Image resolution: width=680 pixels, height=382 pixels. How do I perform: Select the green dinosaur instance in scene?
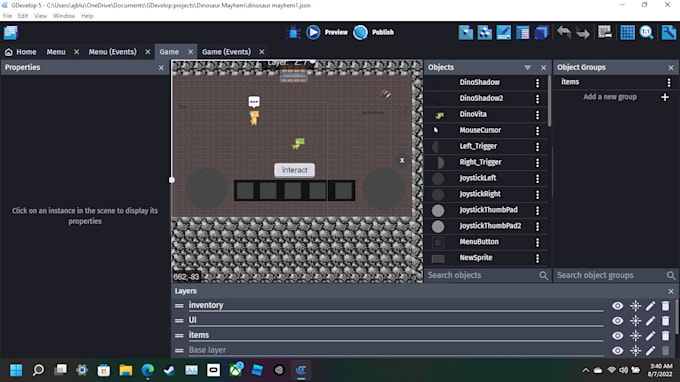tap(298, 143)
